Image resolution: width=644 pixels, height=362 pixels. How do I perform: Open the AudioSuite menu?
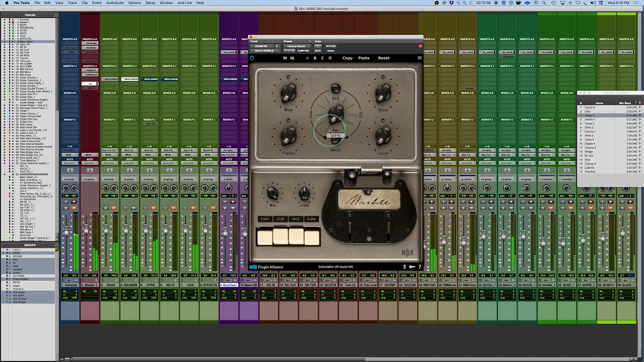click(x=115, y=3)
